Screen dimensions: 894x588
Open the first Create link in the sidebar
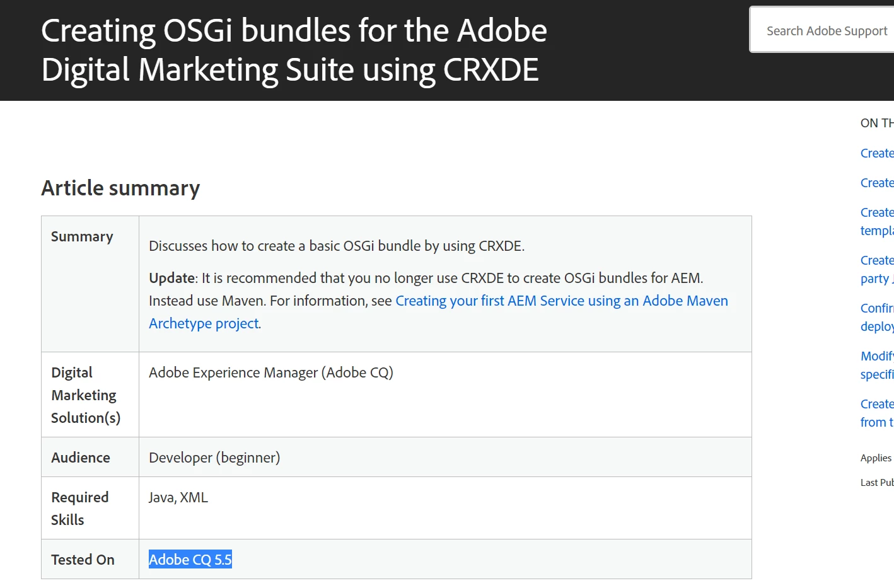[x=877, y=153]
